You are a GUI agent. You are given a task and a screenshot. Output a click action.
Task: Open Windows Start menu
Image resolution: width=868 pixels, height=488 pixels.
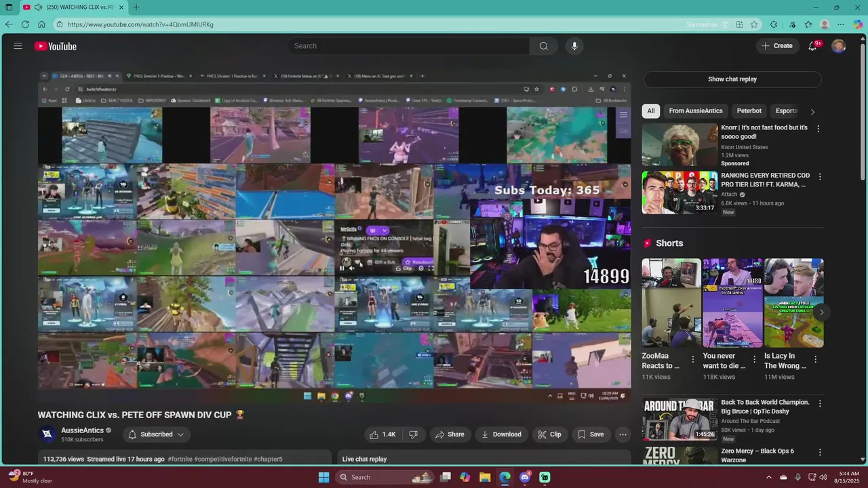point(323,477)
